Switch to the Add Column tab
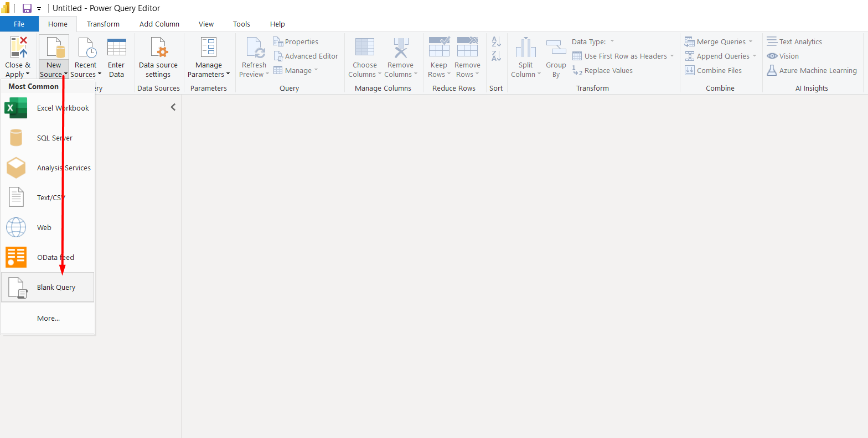The width and height of the screenshot is (868, 438). [159, 24]
